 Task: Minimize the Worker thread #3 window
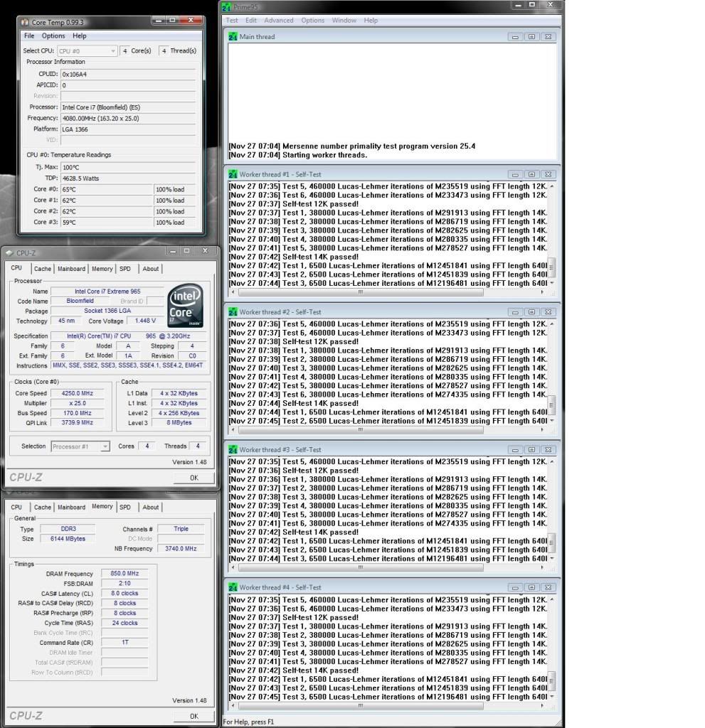[x=515, y=450]
